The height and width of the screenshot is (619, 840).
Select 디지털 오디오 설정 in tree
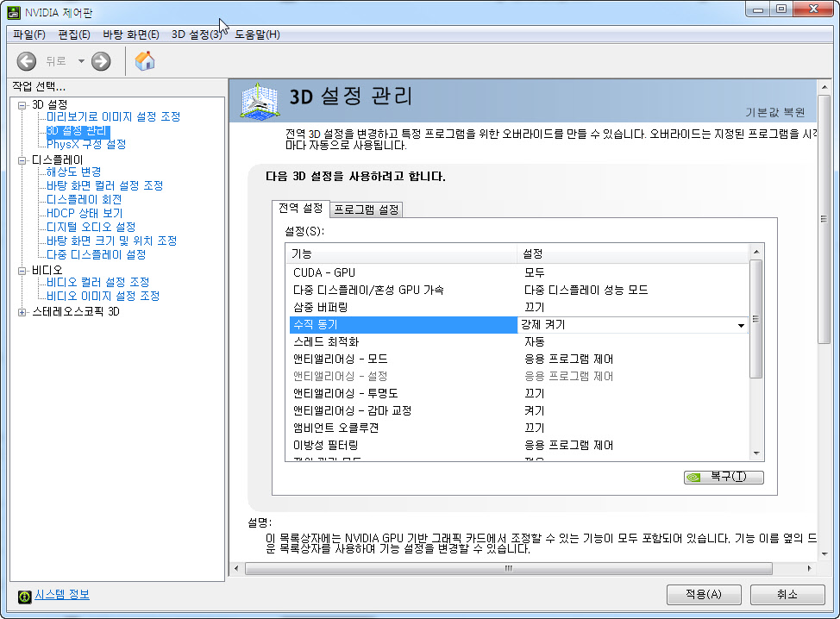point(91,227)
